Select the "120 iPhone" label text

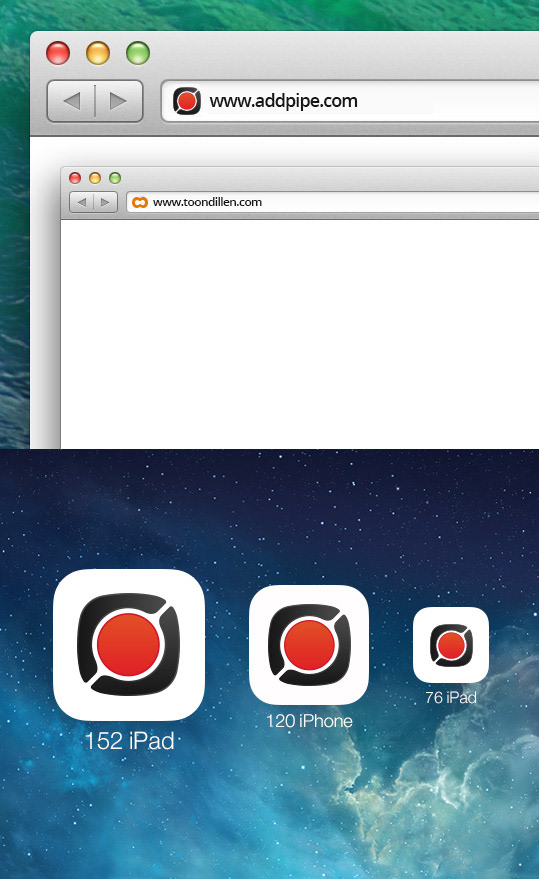pos(309,720)
